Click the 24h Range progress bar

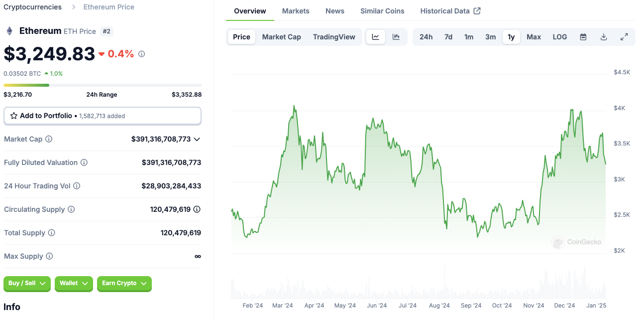click(x=103, y=85)
